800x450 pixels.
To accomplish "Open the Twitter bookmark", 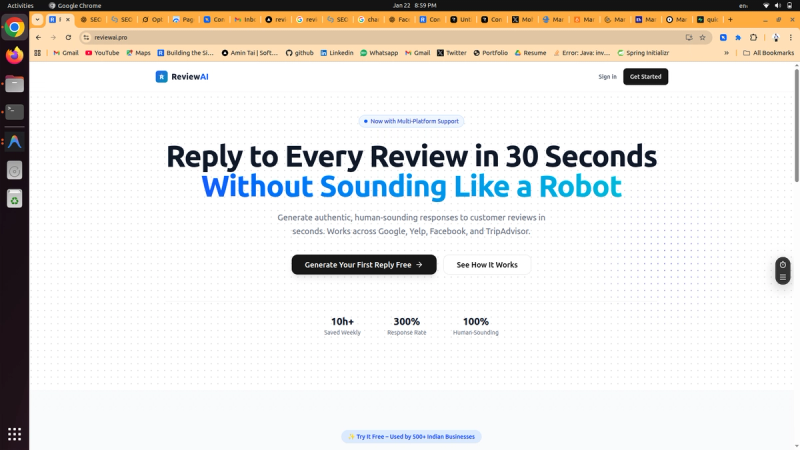I will [452, 53].
